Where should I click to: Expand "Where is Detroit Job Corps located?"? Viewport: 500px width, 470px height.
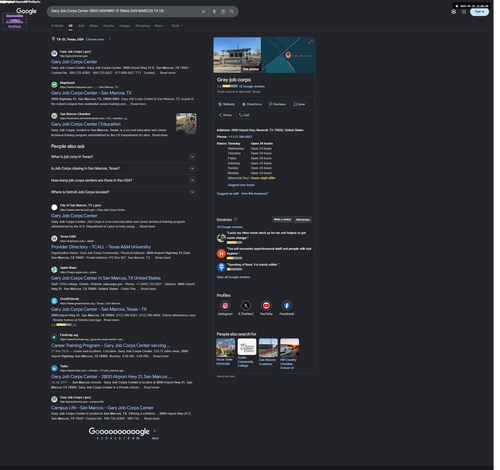click(123, 192)
